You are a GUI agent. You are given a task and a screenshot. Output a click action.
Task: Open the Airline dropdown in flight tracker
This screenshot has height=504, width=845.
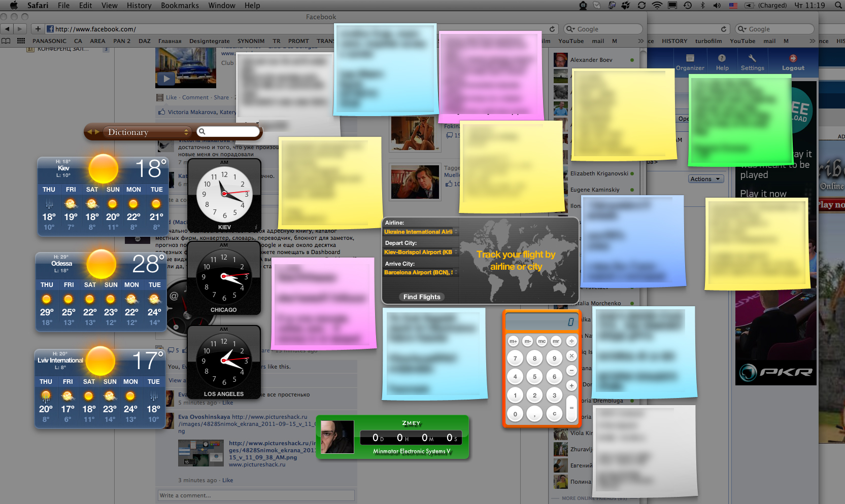(421, 232)
